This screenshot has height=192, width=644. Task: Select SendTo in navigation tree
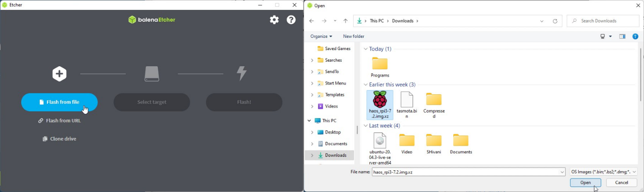pyautogui.click(x=328, y=72)
